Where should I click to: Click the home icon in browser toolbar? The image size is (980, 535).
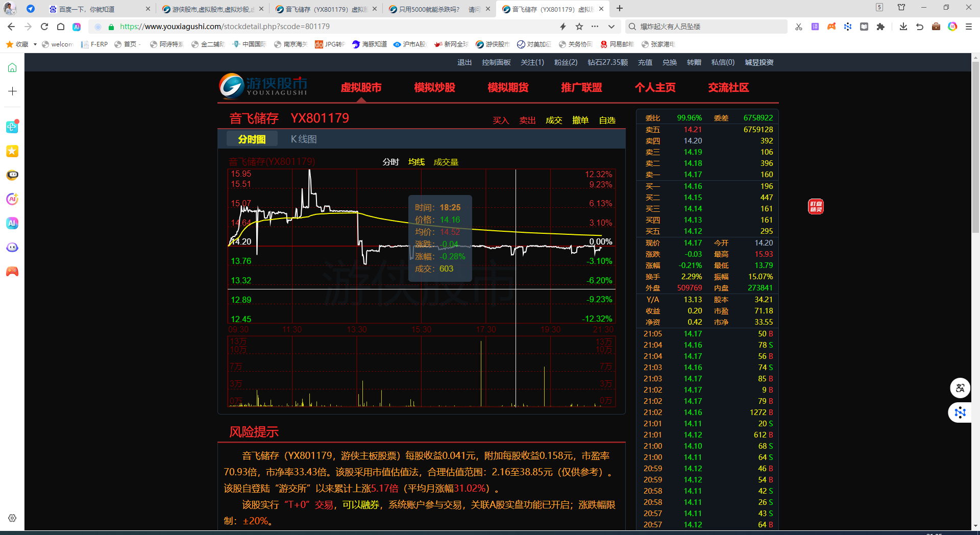(x=61, y=27)
